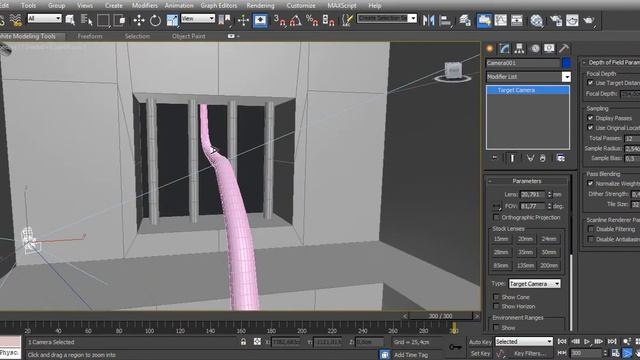Image resolution: width=640 pixels, height=360 pixels.
Task: Select the 35mm stock lens button
Action: 525,252
